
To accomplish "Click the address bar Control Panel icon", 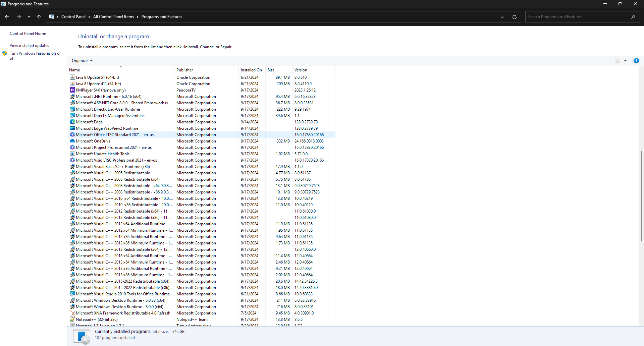I will 52,17.
